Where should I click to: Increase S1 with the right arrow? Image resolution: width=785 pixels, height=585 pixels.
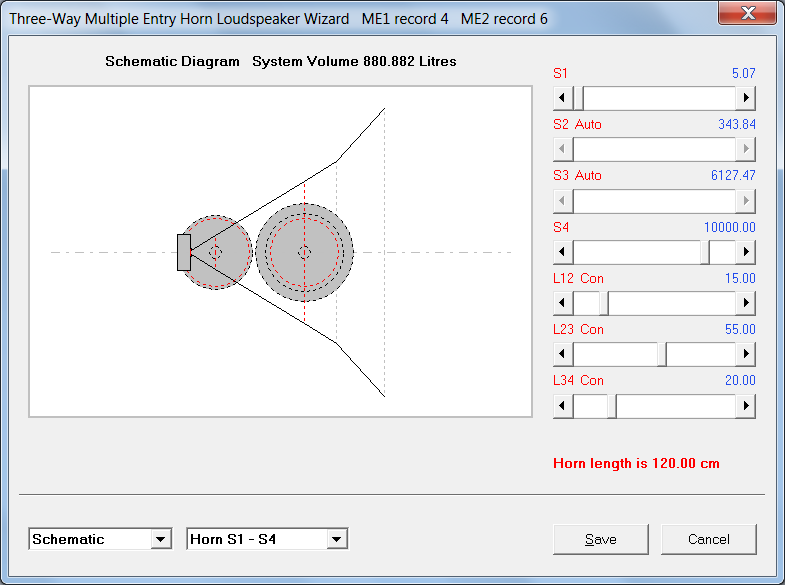pyautogui.click(x=745, y=98)
